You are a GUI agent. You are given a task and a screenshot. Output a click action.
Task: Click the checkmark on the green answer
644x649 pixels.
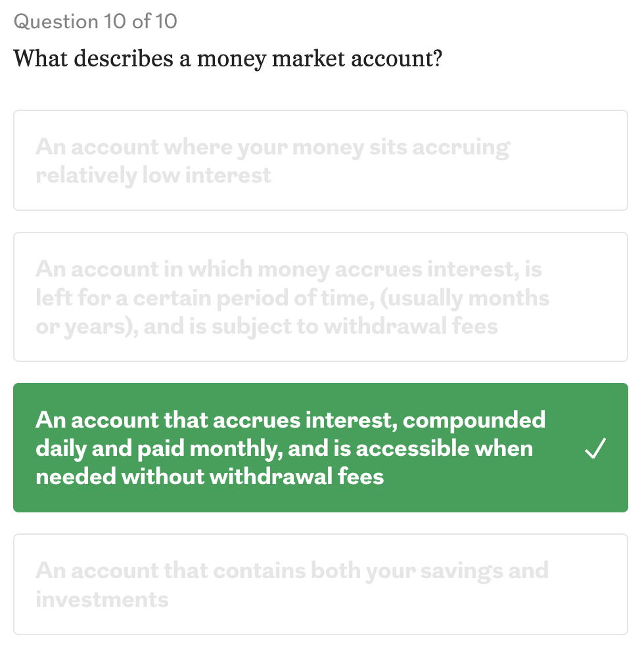tap(594, 450)
